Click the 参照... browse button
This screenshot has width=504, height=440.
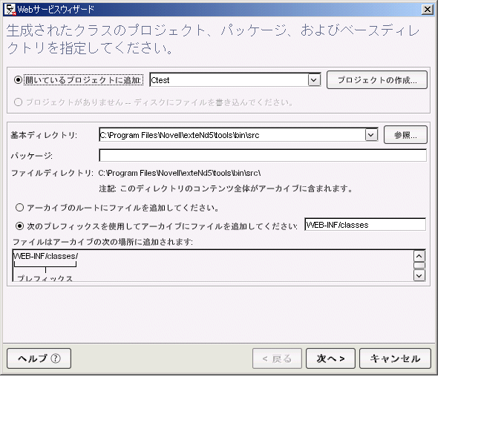click(405, 134)
